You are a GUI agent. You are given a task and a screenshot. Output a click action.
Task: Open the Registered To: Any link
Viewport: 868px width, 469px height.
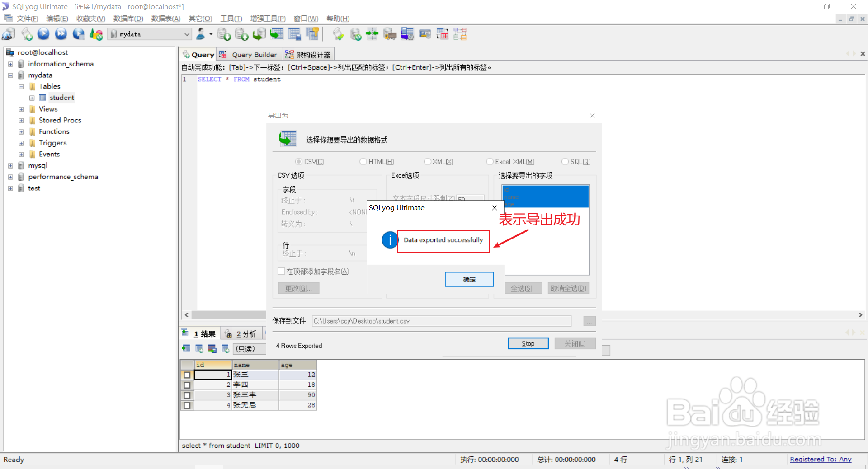pyautogui.click(x=821, y=459)
